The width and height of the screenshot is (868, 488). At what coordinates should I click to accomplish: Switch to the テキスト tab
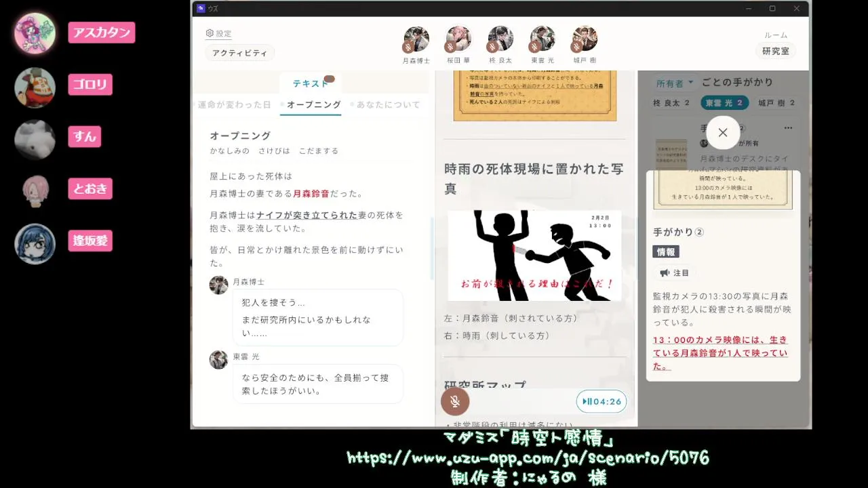(311, 83)
